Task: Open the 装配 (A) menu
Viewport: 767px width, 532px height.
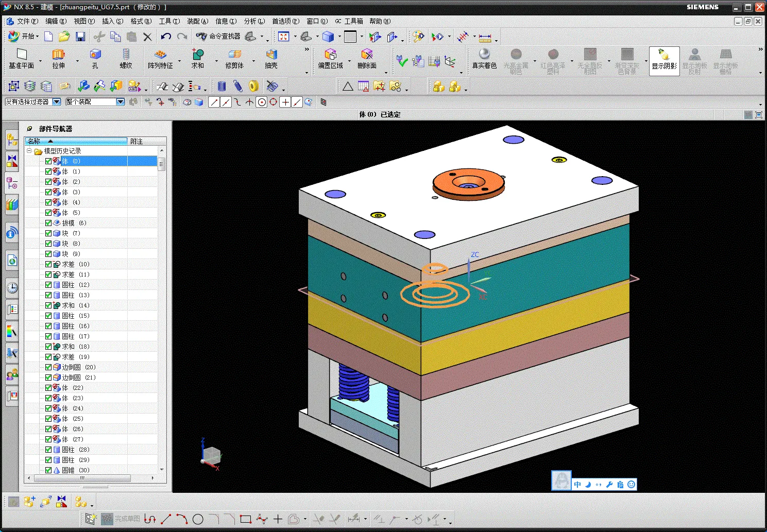Action: coord(197,21)
